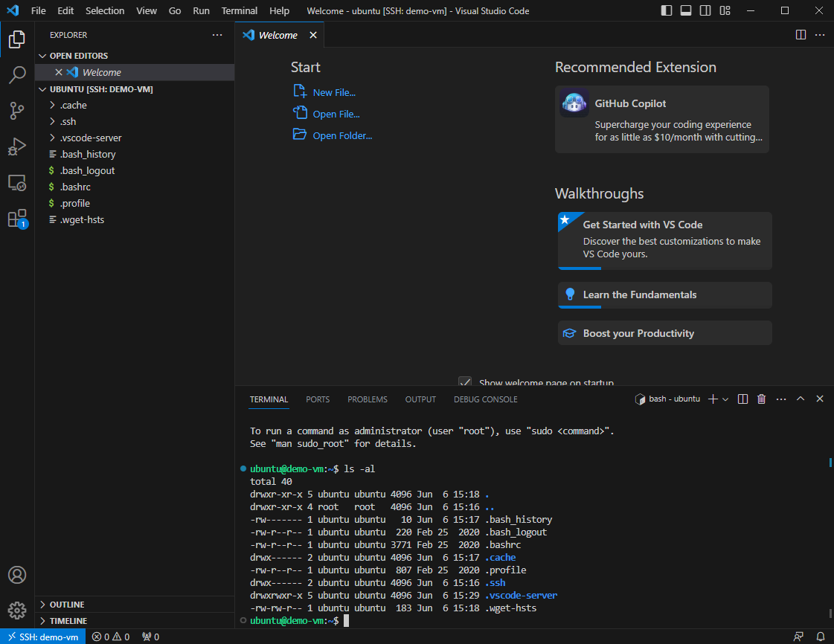The height and width of the screenshot is (644, 834).
Task: Click the Open Folder link
Action: 342,135
